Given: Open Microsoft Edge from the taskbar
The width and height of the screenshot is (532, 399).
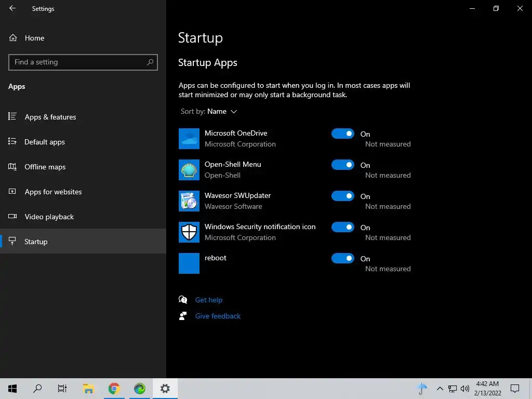Looking at the screenshot, I should coord(139,389).
